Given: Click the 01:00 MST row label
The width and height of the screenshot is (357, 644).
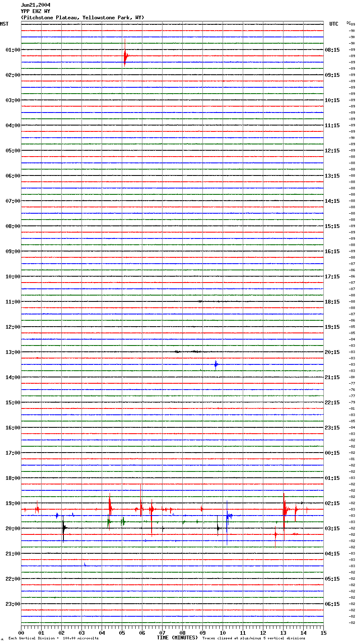Looking at the screenshot, I should tap(13, 50).
